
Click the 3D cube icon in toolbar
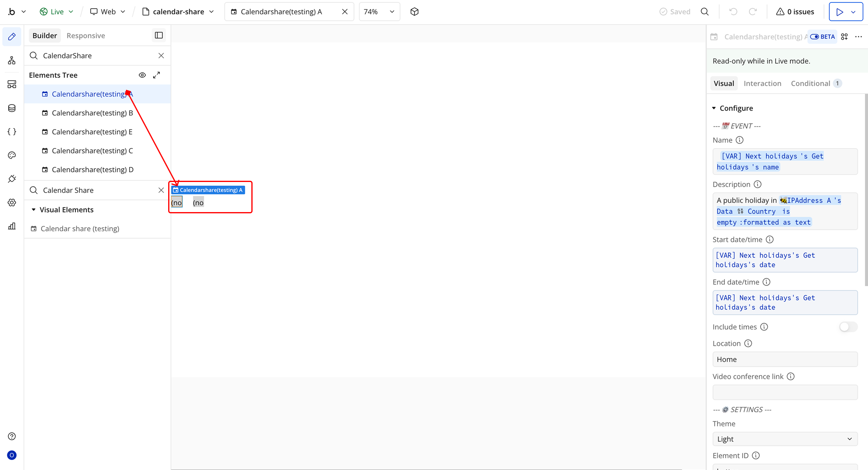click(414, 12)
